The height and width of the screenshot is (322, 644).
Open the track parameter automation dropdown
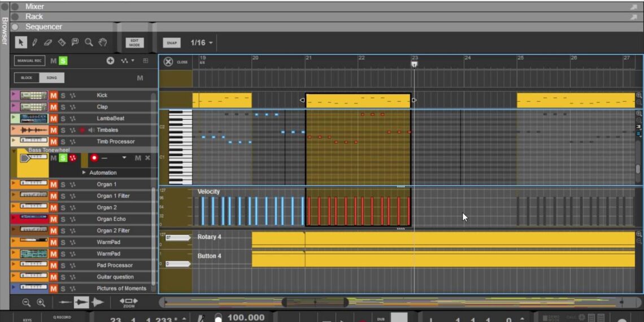pos(124,158)
